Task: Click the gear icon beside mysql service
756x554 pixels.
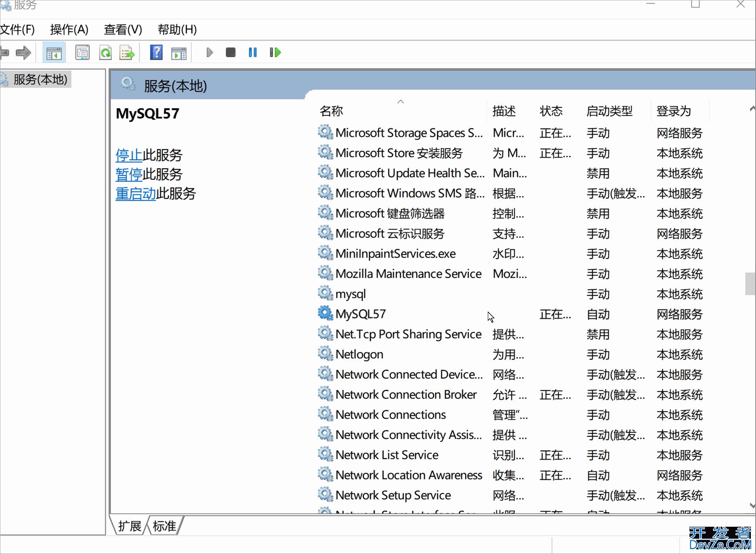Action: 325,293
